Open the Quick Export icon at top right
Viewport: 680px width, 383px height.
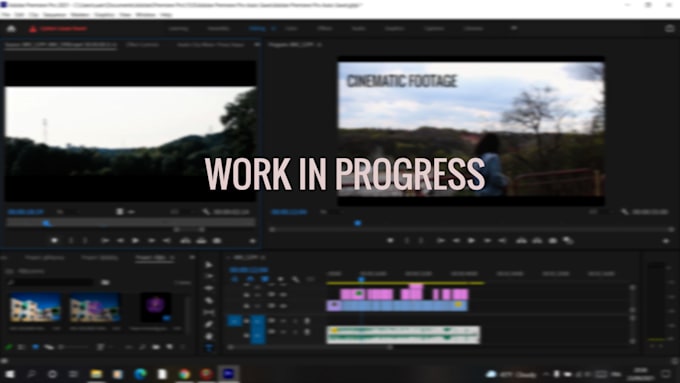pyautogui.click(x=670, y=29)
